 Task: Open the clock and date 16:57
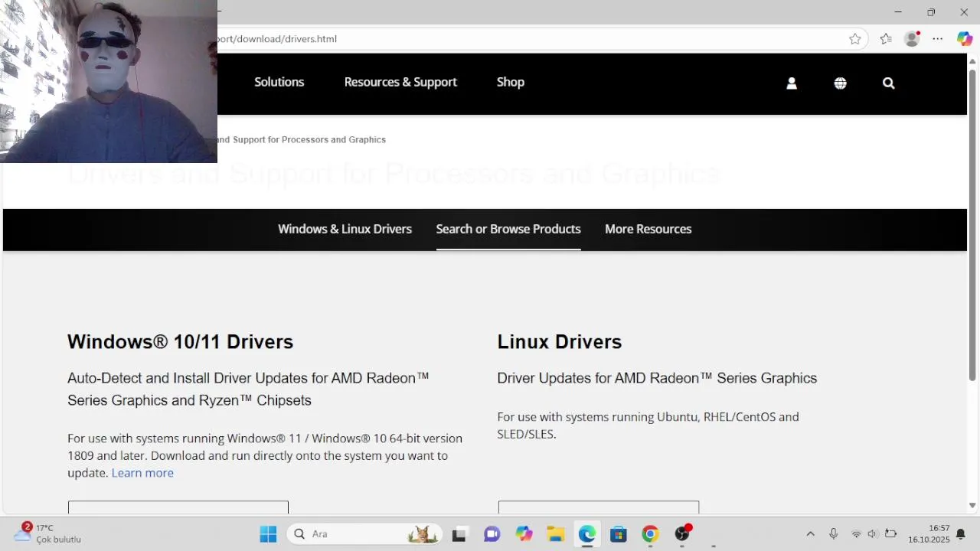point(929,533)
